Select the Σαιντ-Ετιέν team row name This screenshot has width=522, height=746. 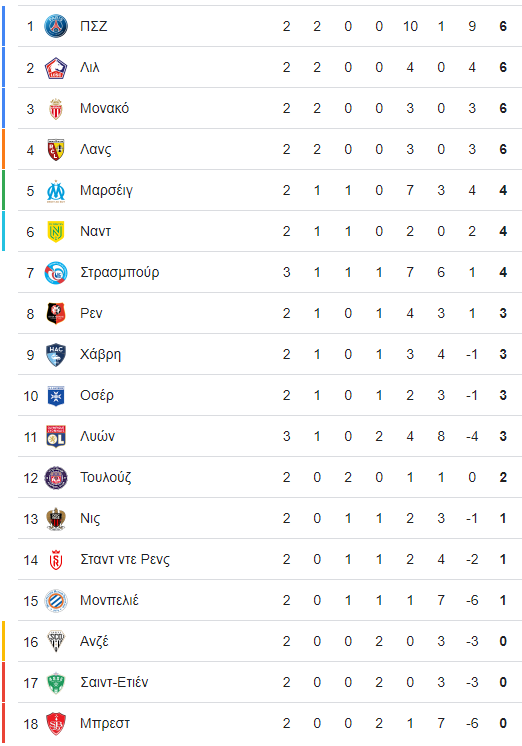tap(114, 682)
